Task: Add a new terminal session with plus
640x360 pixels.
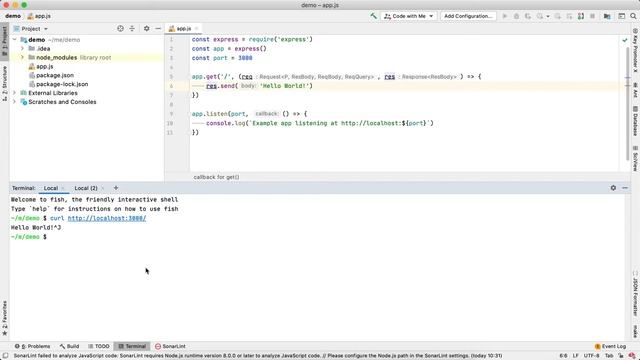Action: click(116, 188)
